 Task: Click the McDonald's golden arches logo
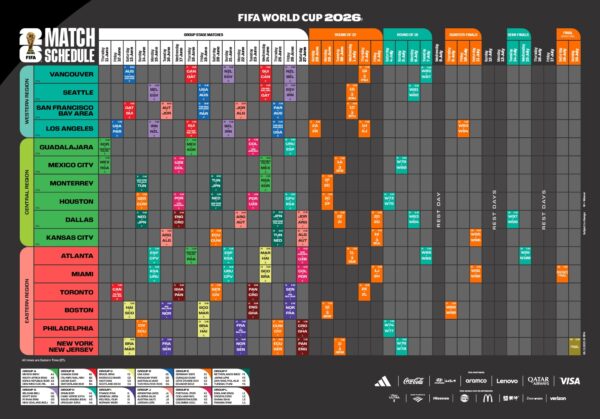tap(488, 399)
